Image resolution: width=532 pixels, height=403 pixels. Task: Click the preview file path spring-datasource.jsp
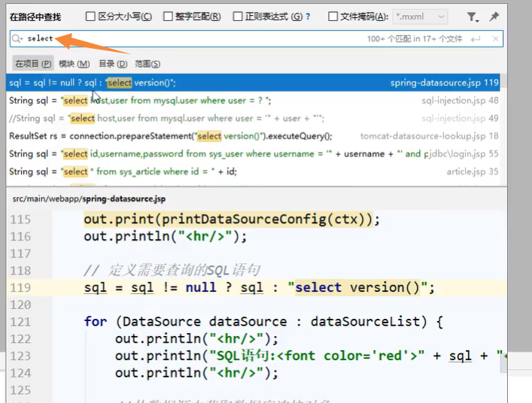[x=89, y=198]
